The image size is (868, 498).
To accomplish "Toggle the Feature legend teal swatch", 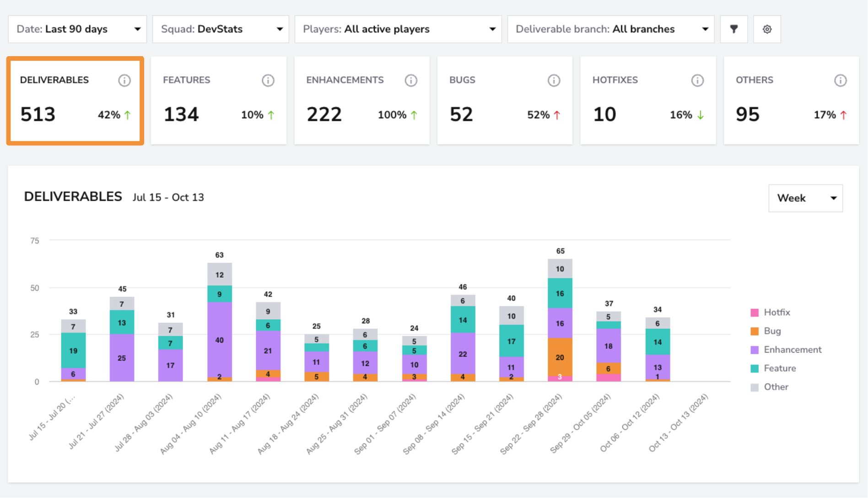I will click(755, 368).
